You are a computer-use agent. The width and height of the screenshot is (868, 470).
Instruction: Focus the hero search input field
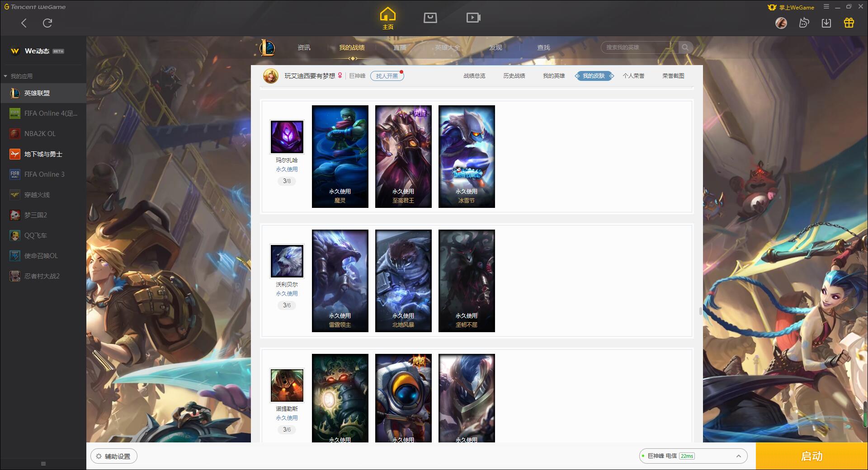(x=640, y=47)
